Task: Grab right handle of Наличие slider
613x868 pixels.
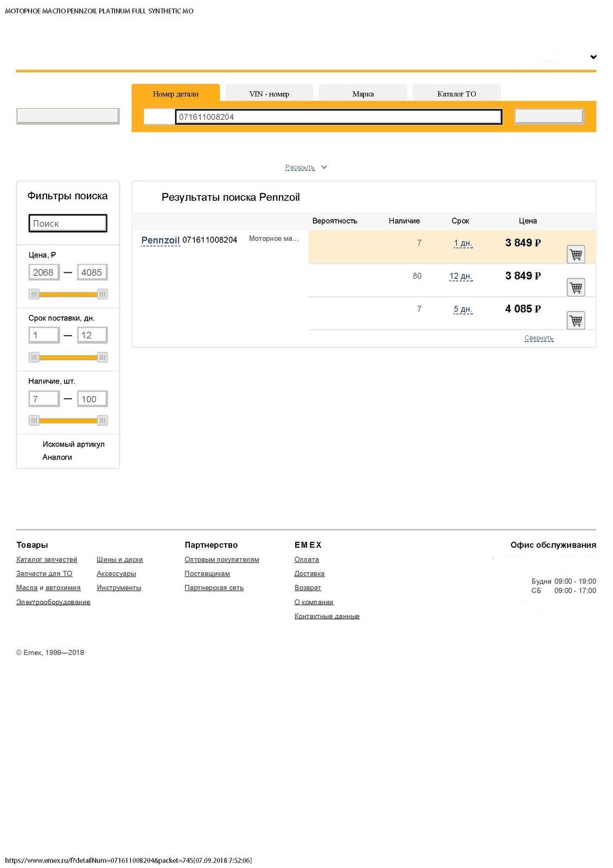Action: pyautogui.click(x=102, y=420)
